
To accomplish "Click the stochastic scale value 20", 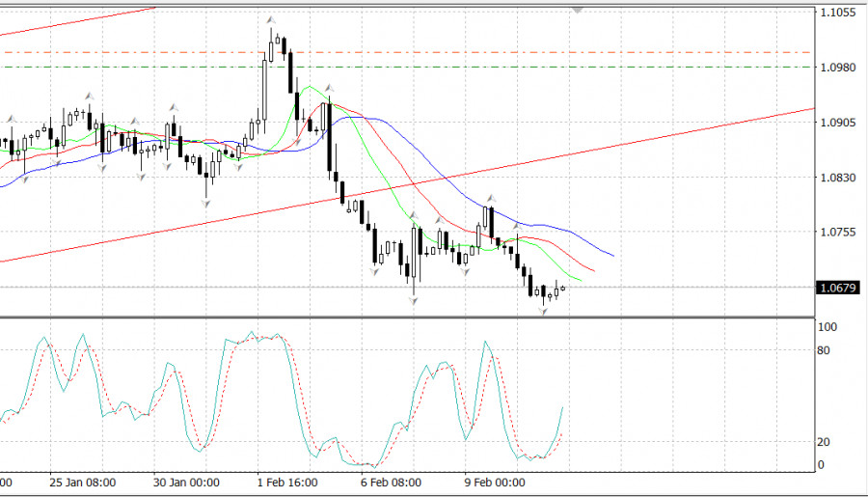I will [824, 442].
